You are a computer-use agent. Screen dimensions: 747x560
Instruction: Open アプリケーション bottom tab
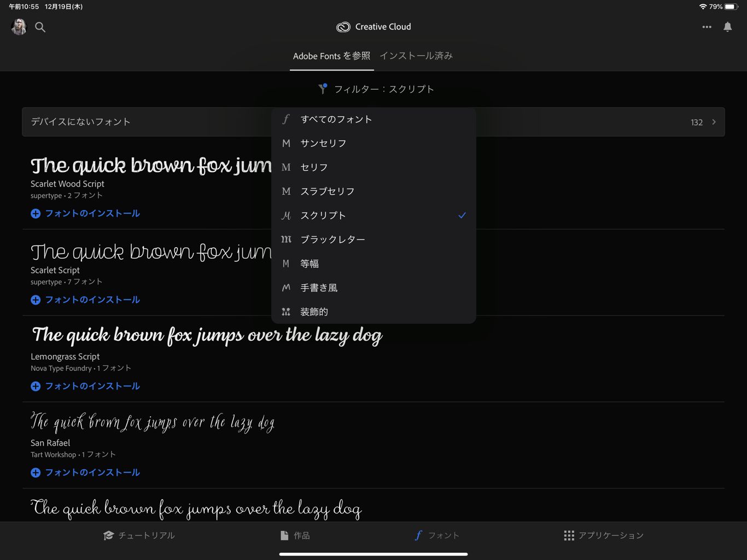(604, 535)
